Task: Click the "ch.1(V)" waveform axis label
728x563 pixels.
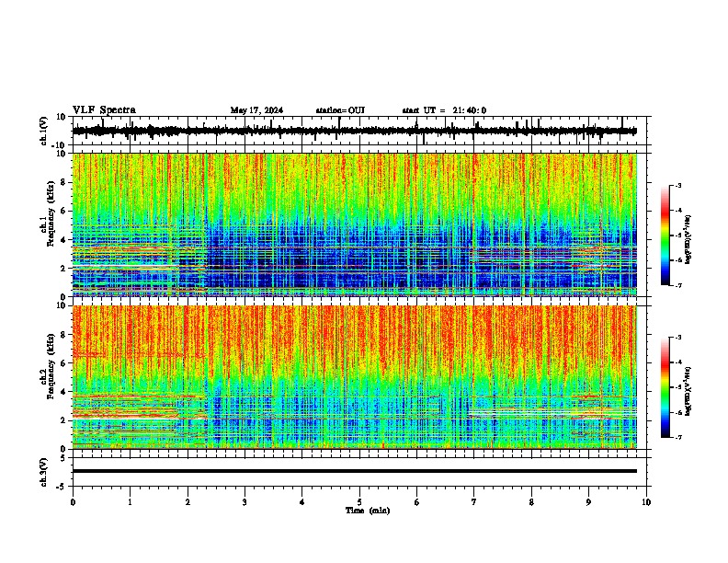Action: click(x=44, y=131)
